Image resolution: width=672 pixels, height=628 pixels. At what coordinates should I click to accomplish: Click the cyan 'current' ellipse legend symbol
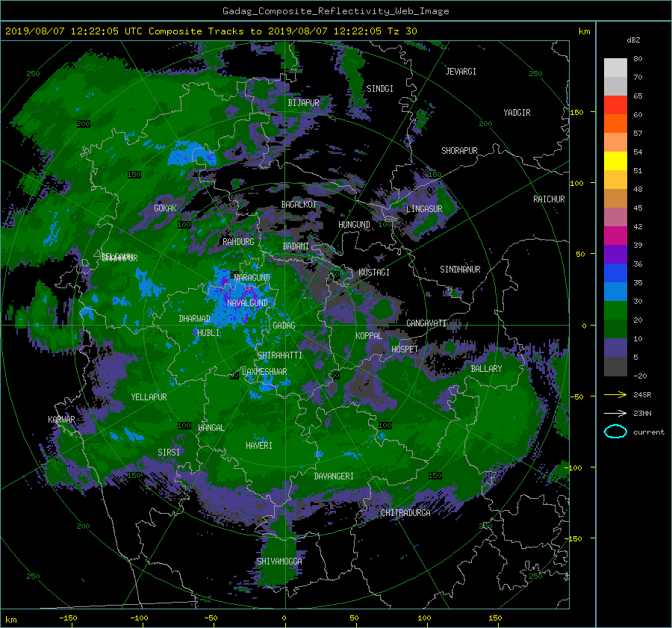[x=615, y=432]
